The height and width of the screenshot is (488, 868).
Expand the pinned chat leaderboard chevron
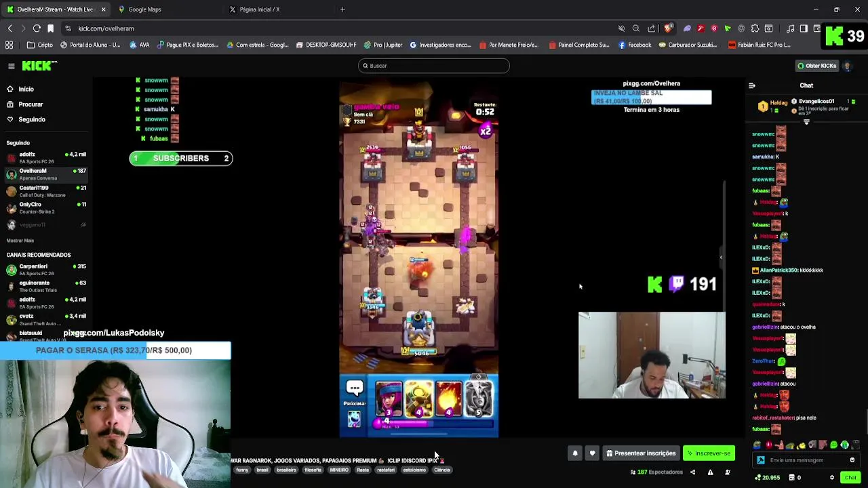point(806,122)
